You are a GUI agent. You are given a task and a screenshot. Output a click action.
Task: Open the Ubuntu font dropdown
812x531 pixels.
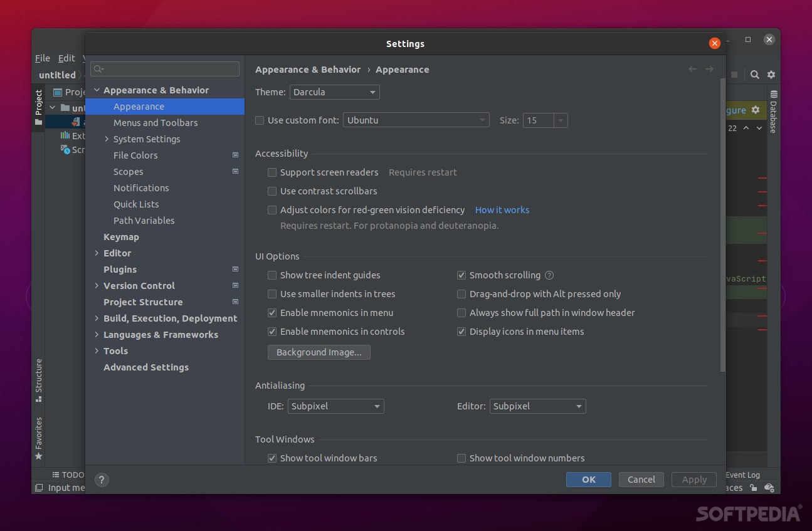click(x=416, y=120)
